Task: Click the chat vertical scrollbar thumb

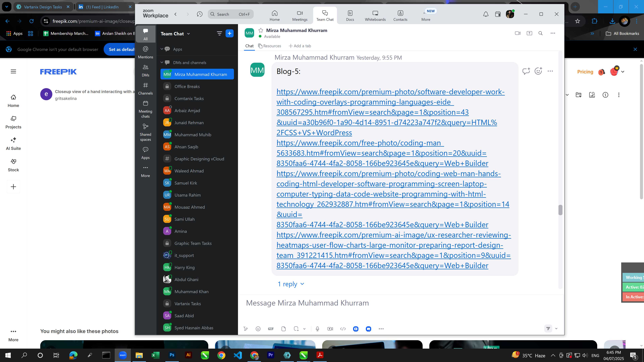Action: click(560, 210)
